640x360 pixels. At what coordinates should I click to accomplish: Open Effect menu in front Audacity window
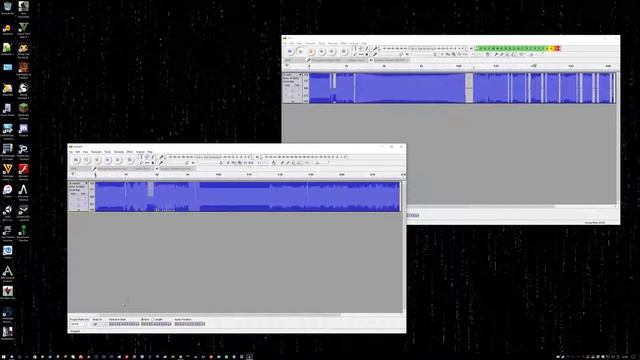coord(130,152)
